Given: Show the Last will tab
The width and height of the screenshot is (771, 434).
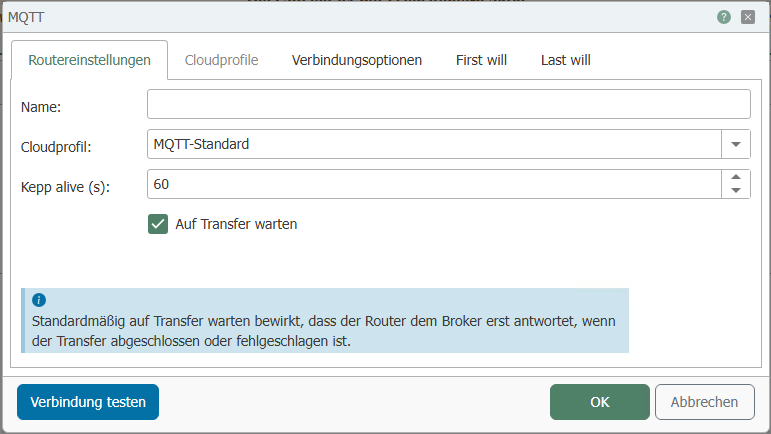Looking at the screenshot, I should (x=566, y=60).
